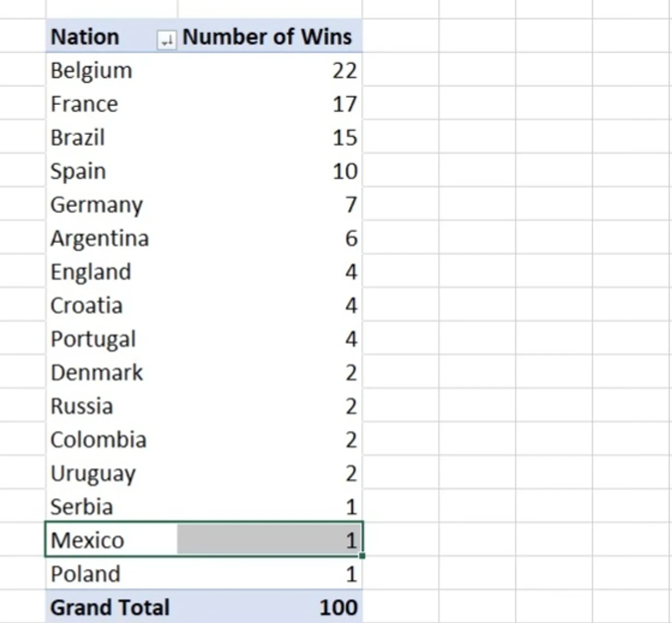Select the Poland cell
This screenshot has height=623, width=672.
112,574
